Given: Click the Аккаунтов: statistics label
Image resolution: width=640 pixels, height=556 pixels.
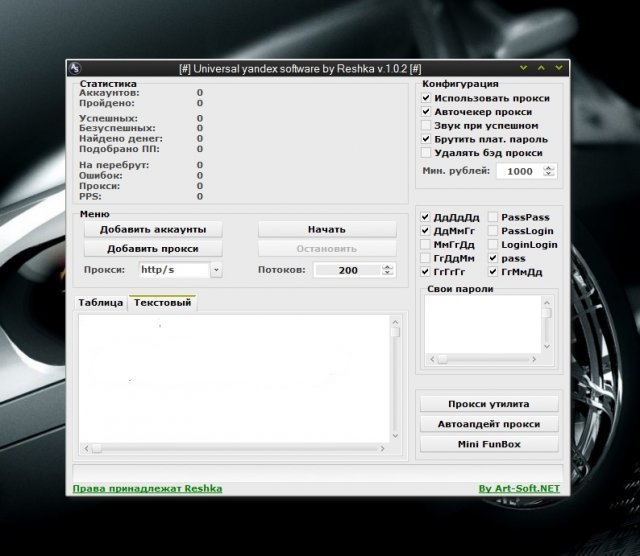Looking at the screenshot, I should [109, 93].
